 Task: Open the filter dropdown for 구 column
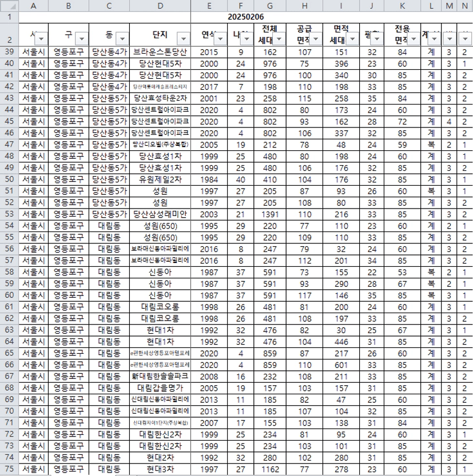[x=82, y=38]
